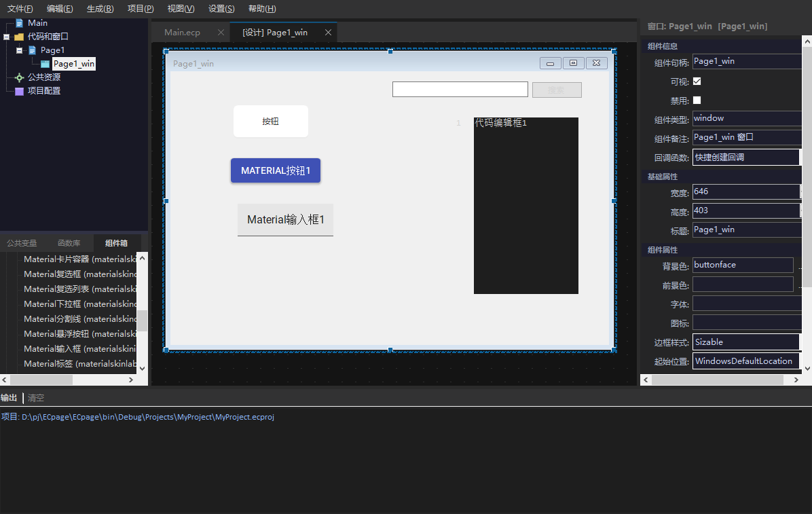
Task: Click the 宽度 field showing 646
Action: click(x=745, y=191)
